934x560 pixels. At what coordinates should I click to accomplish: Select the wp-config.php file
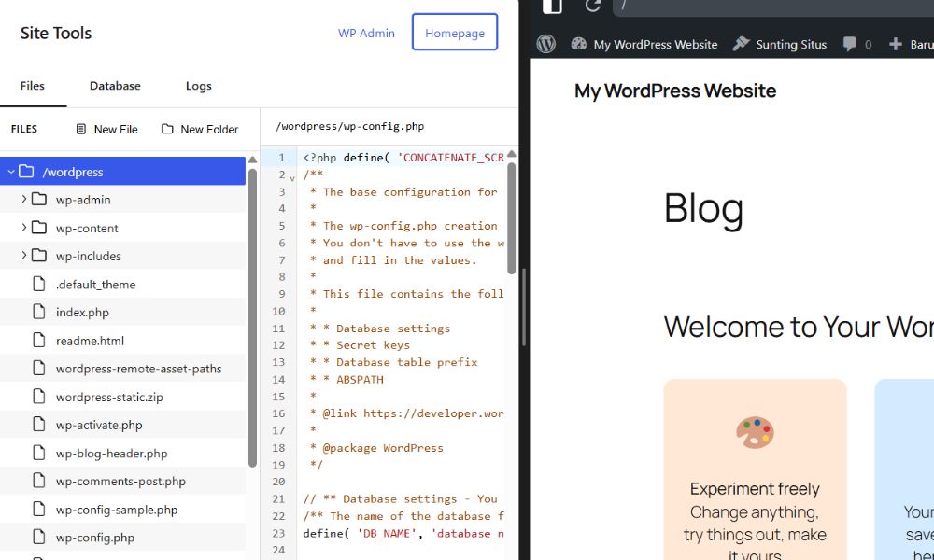point(94,538)
